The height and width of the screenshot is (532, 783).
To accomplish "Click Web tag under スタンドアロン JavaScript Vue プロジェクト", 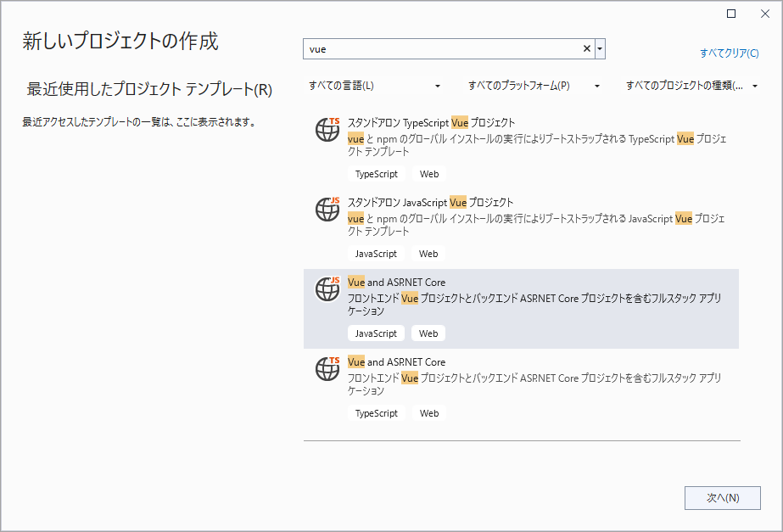I will (x=428, y=254).
